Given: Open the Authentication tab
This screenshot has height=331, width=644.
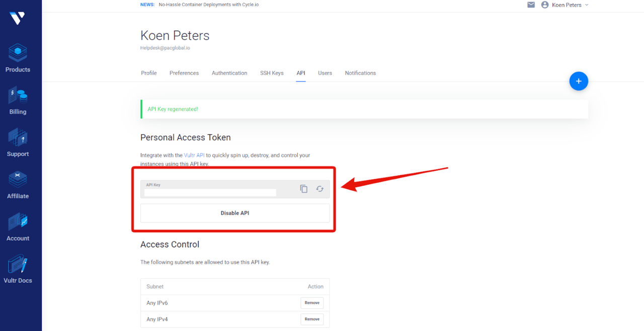Looking at the screenshot, I should [229, 73].
